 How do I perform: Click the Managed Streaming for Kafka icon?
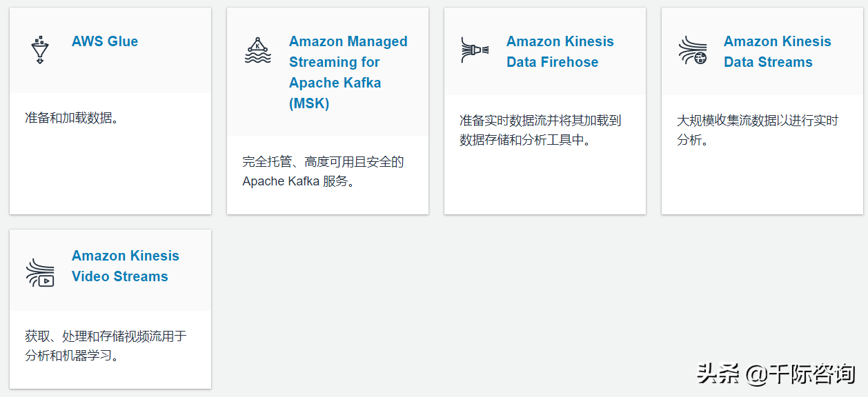257,50
